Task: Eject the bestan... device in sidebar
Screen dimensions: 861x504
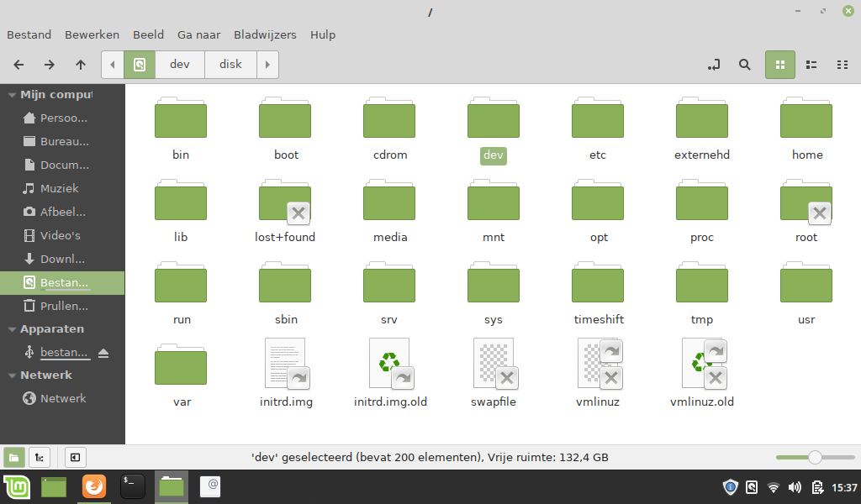Action: tap(103, 353)
